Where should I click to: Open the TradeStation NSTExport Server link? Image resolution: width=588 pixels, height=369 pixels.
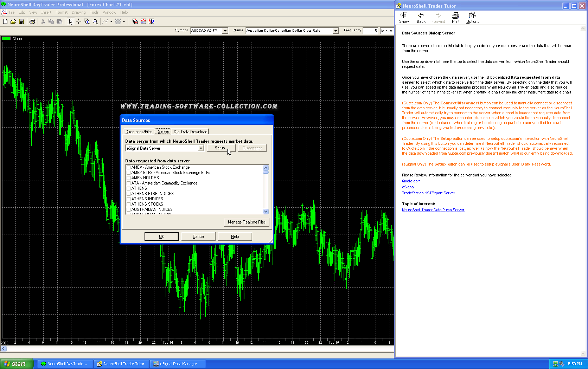pos(428,193)
